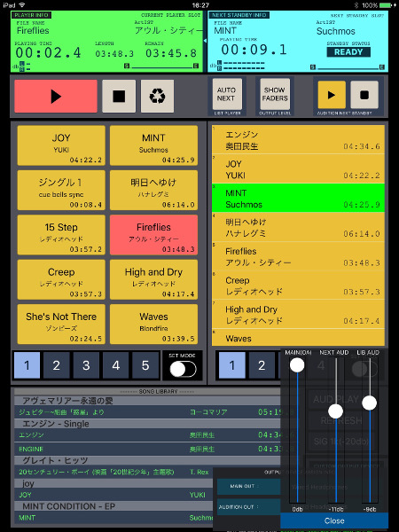Tap the AUDITION OUT device selector
The width and height of the screenshot is (399, 532).
click(249, 507)
